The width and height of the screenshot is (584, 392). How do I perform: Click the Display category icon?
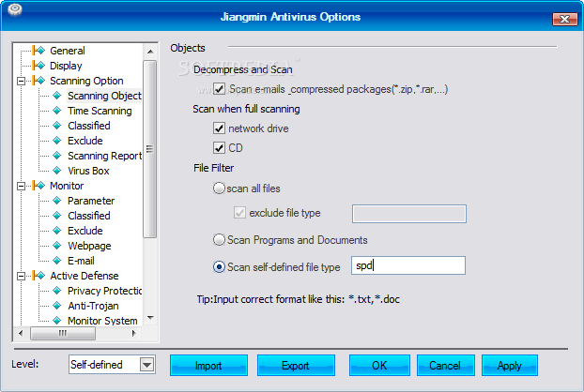point(38,66)
